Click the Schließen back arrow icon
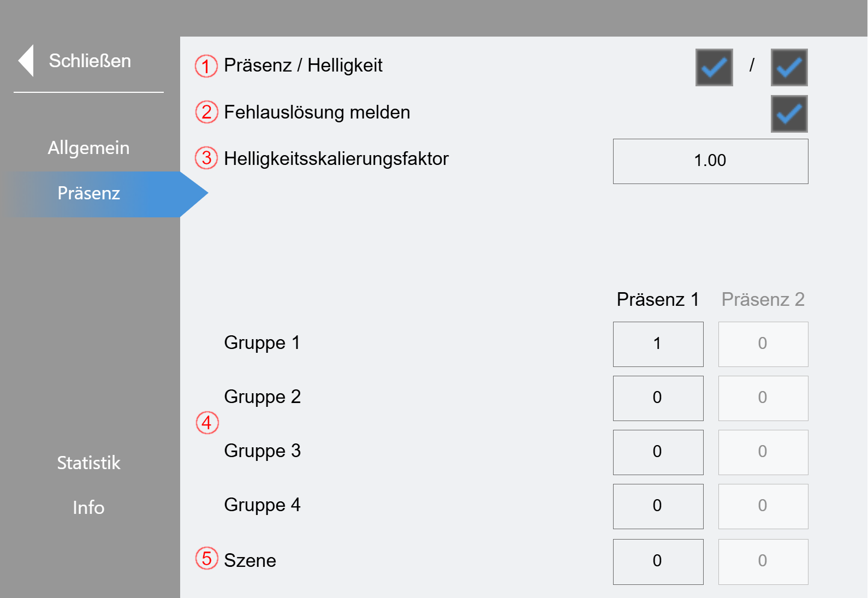This screenshot has height=598, width=868. 26,61
